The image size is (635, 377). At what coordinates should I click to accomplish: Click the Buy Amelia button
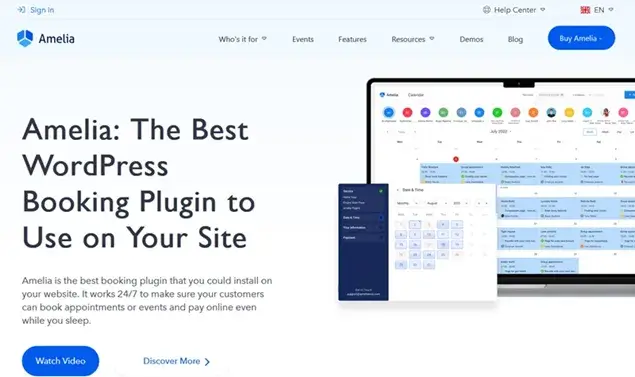(x=582, y=38)
